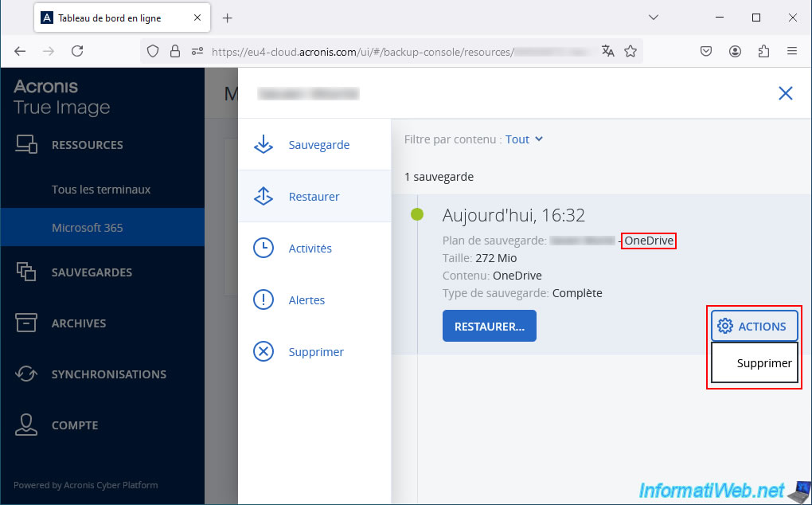Image resolution: width=812 pixels, height=505 pixels.
Task: Toggle the ACTIONS gear button
Action: [x=755, y=326]
